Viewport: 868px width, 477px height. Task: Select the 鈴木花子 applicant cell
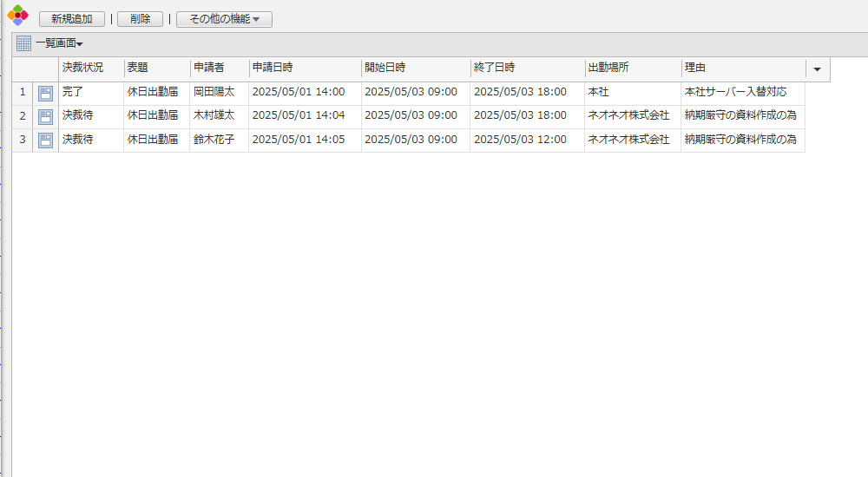(x=214, y=139)
